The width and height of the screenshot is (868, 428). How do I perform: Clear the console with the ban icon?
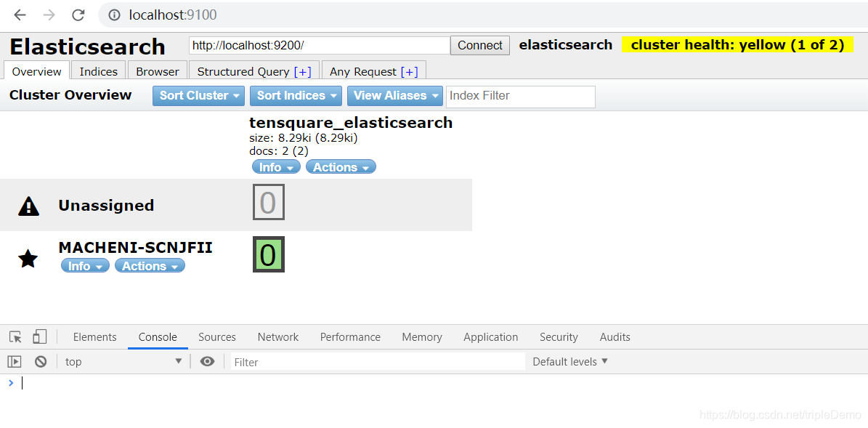coord(41,362)
